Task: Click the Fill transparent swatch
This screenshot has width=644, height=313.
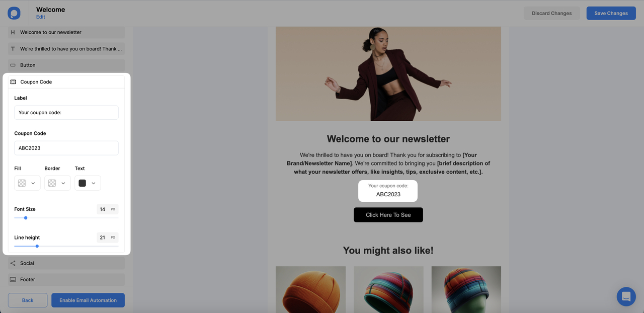Action: (x=22, y=183)
